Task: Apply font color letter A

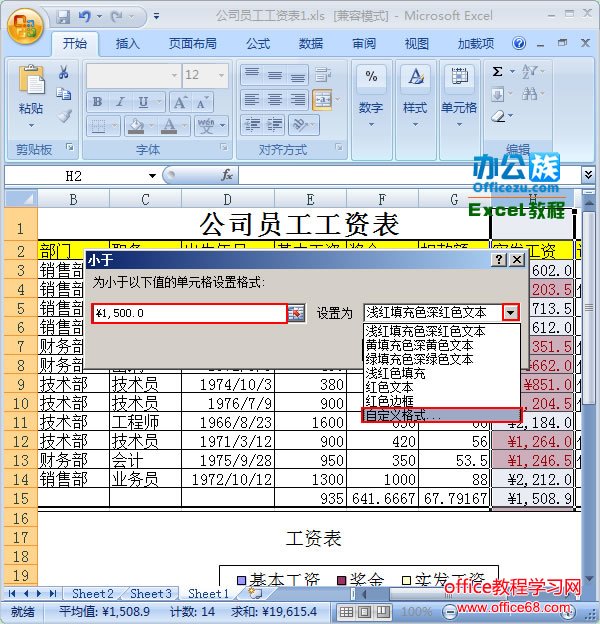Action: point(169,126)
